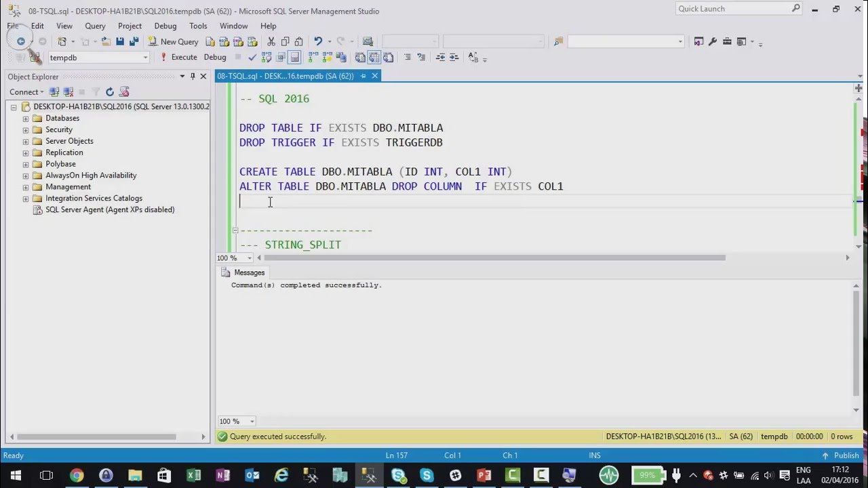Open the Project menu

(130, 26)
